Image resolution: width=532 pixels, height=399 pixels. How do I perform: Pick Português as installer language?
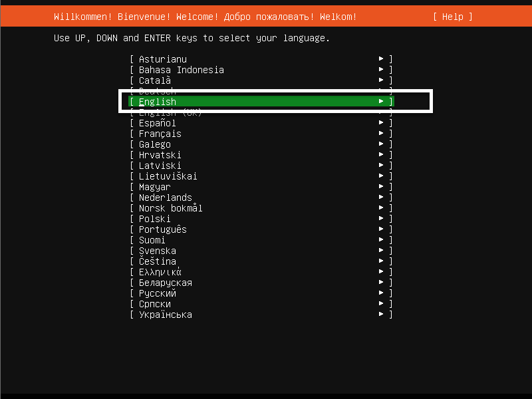pos(261,229)
